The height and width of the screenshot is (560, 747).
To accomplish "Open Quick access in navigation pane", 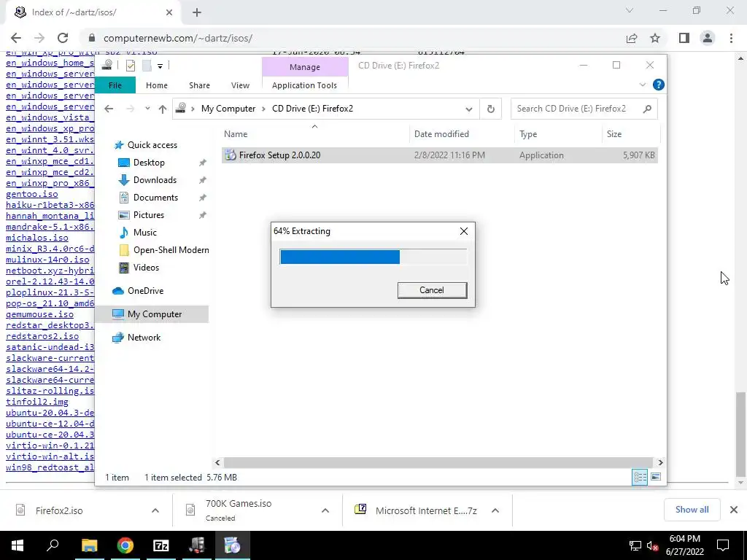I will pyautogui.click(x=152, y=145).
